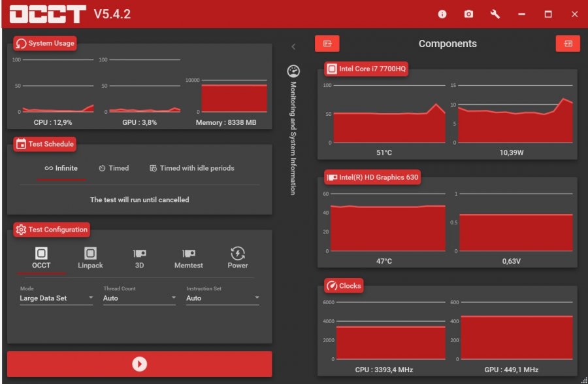Click the speedometer monitoring icon
This screenshot has height=384, width=588.
coord(293,71)
